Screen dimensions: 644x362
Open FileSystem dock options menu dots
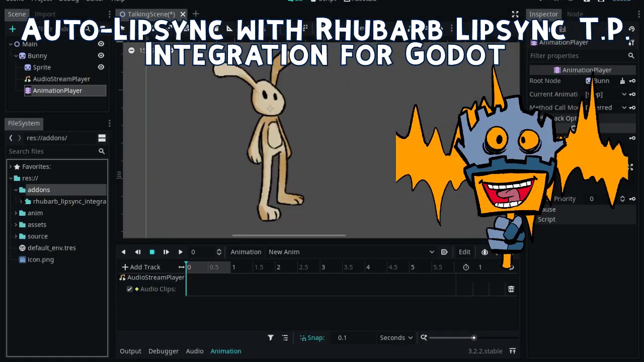[109, 123]
